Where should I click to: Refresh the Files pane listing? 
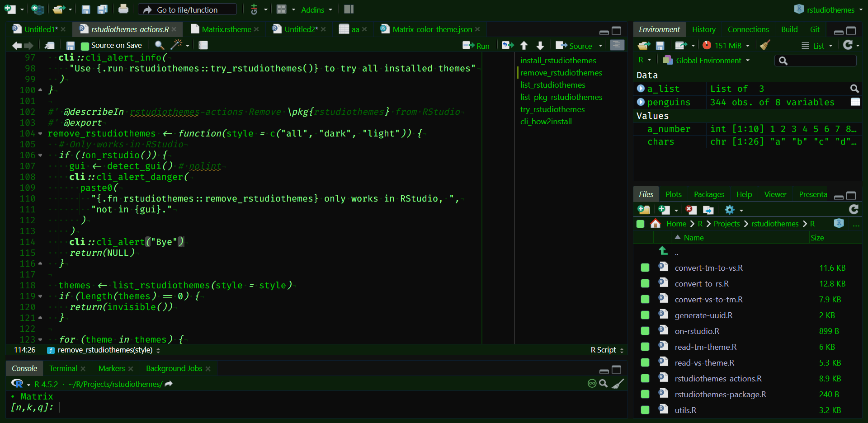coord(854,209)
